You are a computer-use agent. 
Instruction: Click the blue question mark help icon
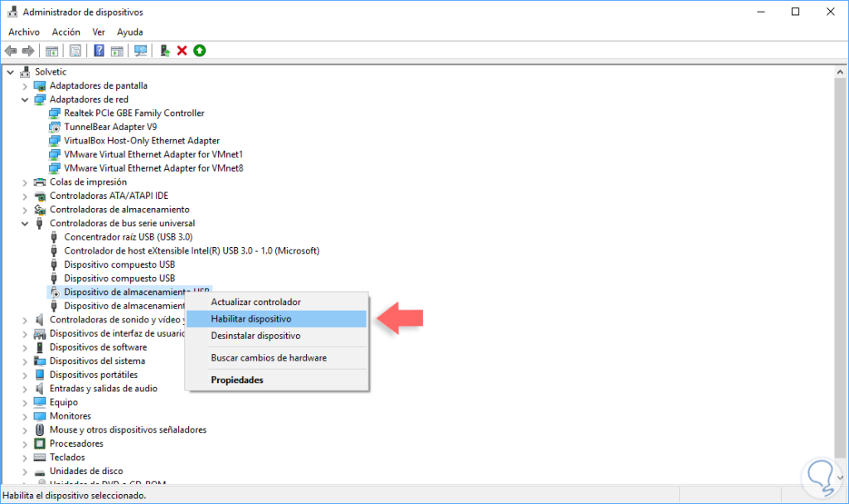pos(99,51)
